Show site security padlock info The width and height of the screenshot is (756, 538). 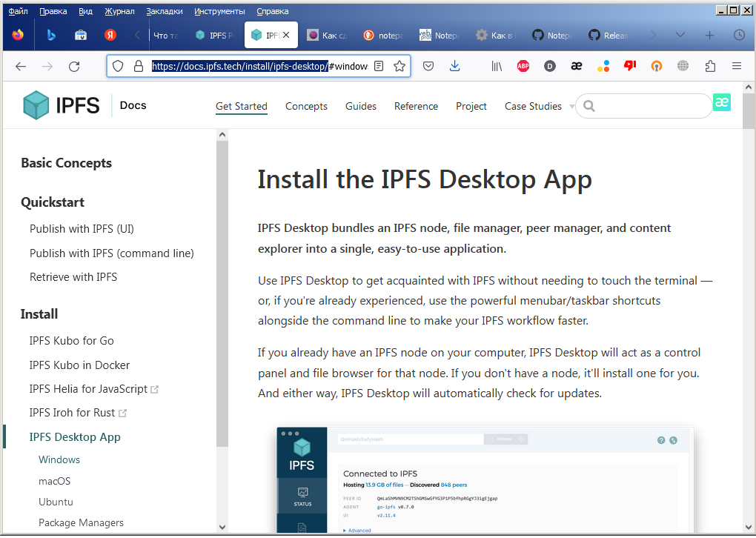coord(139,66)
